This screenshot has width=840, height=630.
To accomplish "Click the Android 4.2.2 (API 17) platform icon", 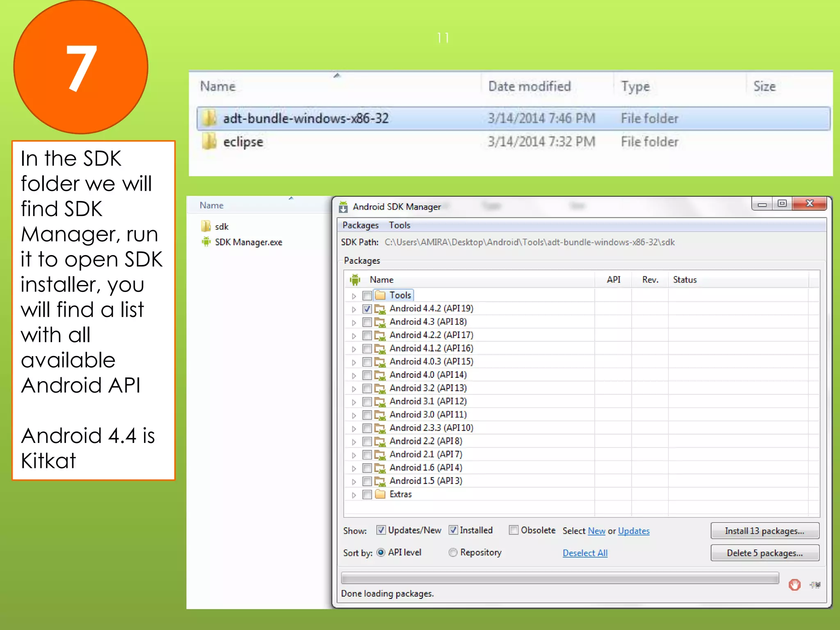I will pyautogui.click(x=380, y=336).
